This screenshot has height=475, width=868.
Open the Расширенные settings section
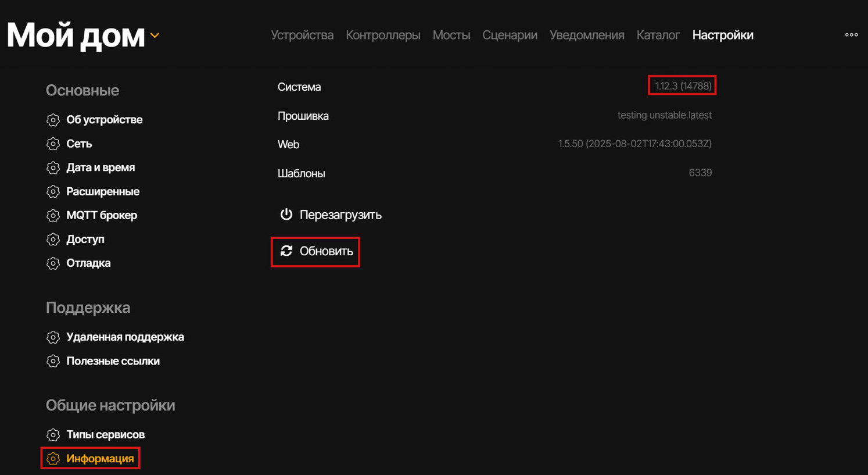(x=103, y=191)
